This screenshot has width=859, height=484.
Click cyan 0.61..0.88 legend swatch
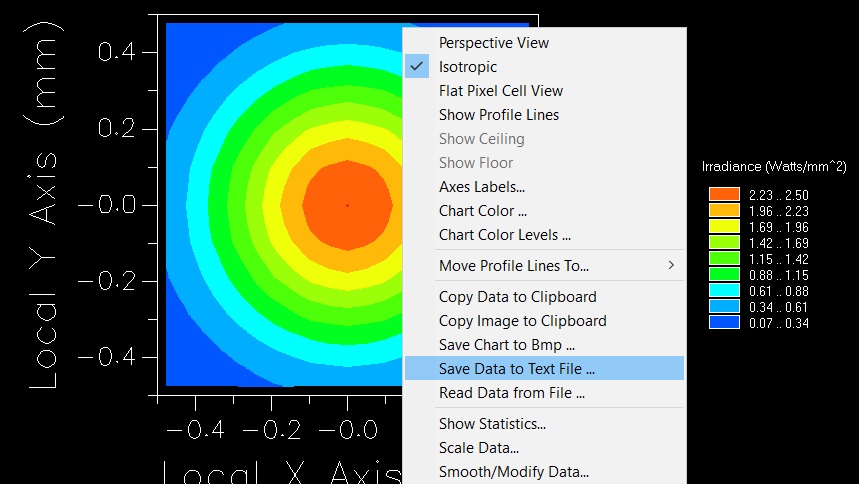tap(724, 290)
